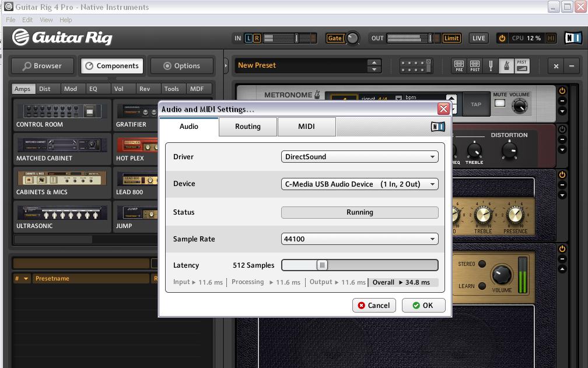Adjust the distortion TREBLE knob
Image resolution: width=588 pixels, height=368 pixels.
point(474,150)
